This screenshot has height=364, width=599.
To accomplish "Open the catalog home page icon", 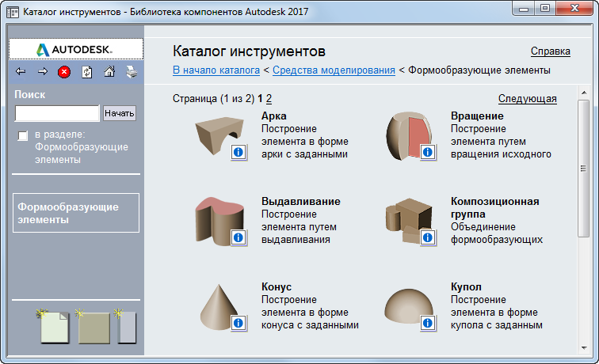I will (x=109, y=71).
